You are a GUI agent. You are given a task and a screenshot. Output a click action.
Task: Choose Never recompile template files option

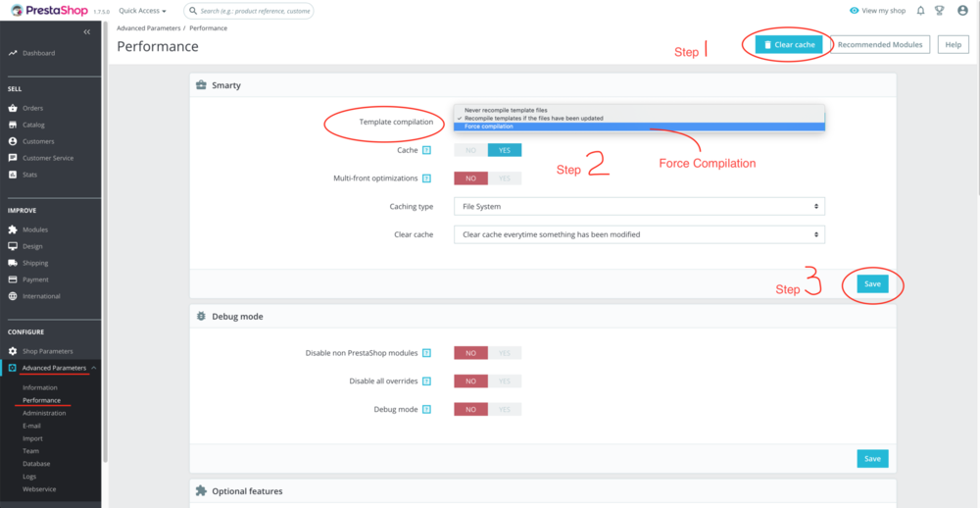point(639,110)
